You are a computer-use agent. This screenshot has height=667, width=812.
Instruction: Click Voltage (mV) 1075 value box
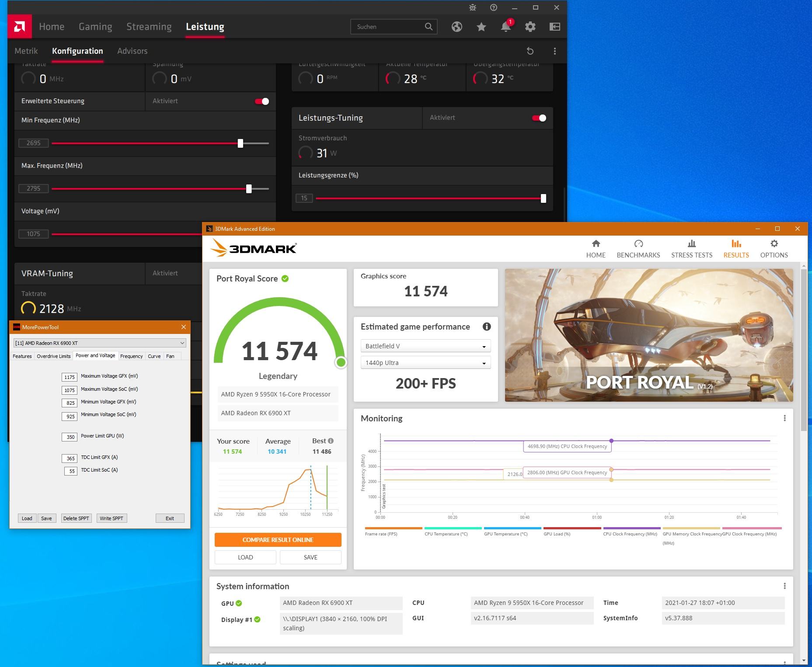click(33, 234)
